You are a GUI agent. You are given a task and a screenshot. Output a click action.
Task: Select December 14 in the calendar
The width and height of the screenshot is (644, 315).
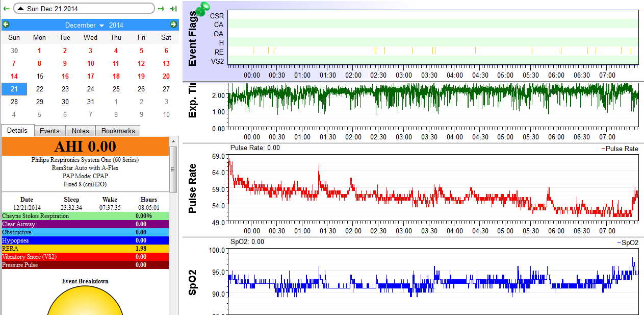pyautogui.click(x=14, y=76)
